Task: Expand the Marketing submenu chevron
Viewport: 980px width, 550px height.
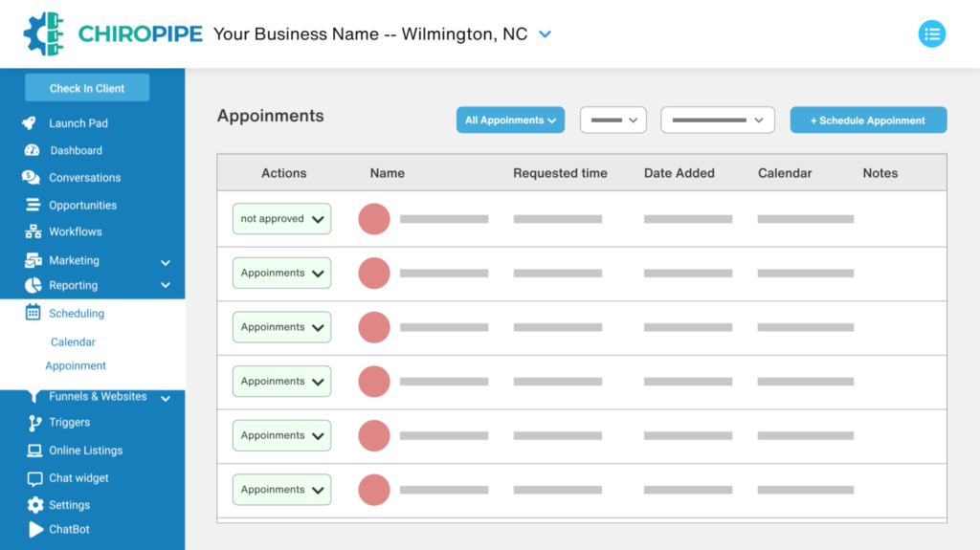Action: (x=166, y=262)
